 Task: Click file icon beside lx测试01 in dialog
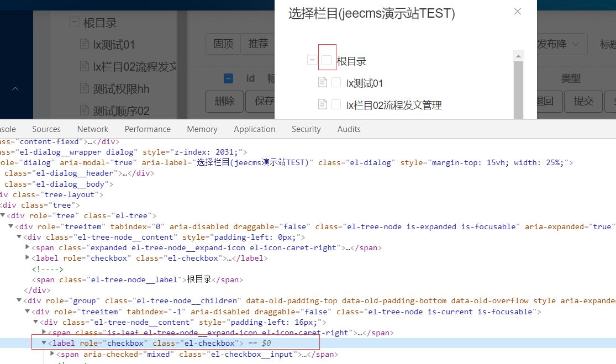[322, 82]
